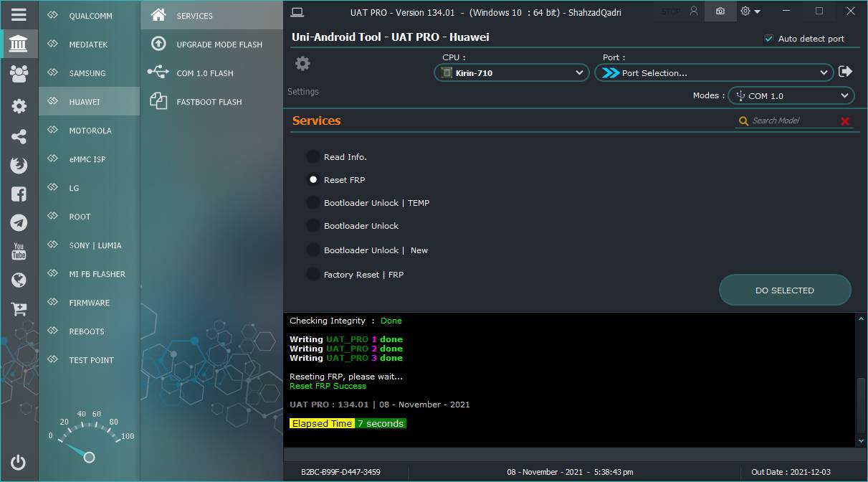This screenshot has height=482, width=868.
Task: Click the share icon in left sidebar
Action: [19, 136]
